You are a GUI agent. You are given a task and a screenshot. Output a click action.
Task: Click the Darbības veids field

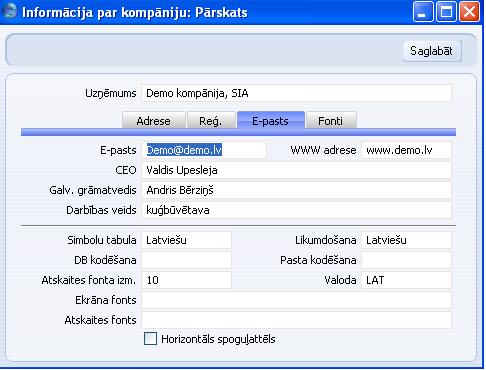point(296,210)
